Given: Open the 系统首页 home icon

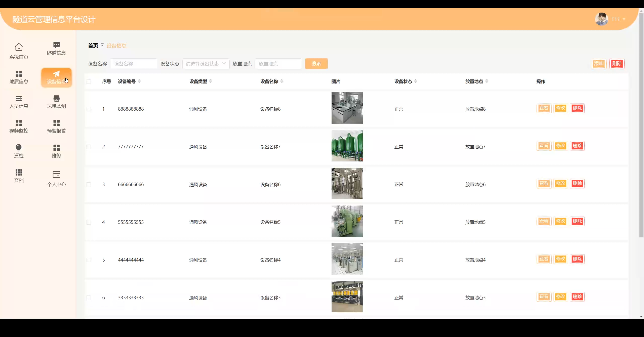Looking at the screenshot, I should pos(19,47).
